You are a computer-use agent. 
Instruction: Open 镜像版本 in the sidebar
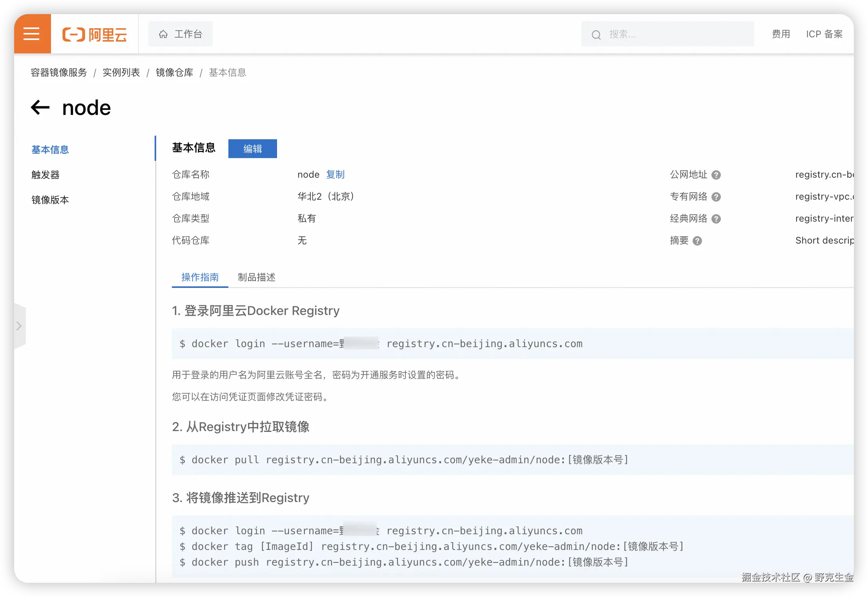(x=50, y=200)
